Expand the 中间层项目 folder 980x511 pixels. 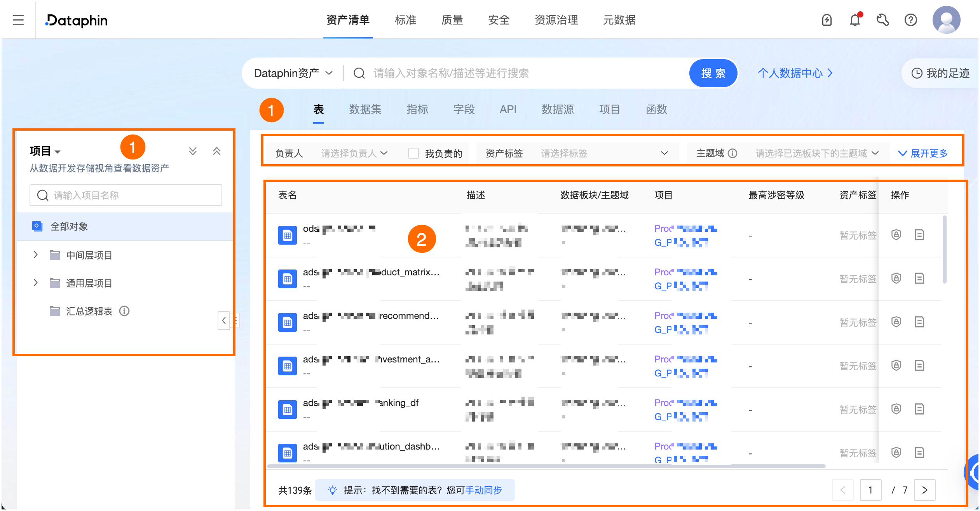click(x=36, y=255)
